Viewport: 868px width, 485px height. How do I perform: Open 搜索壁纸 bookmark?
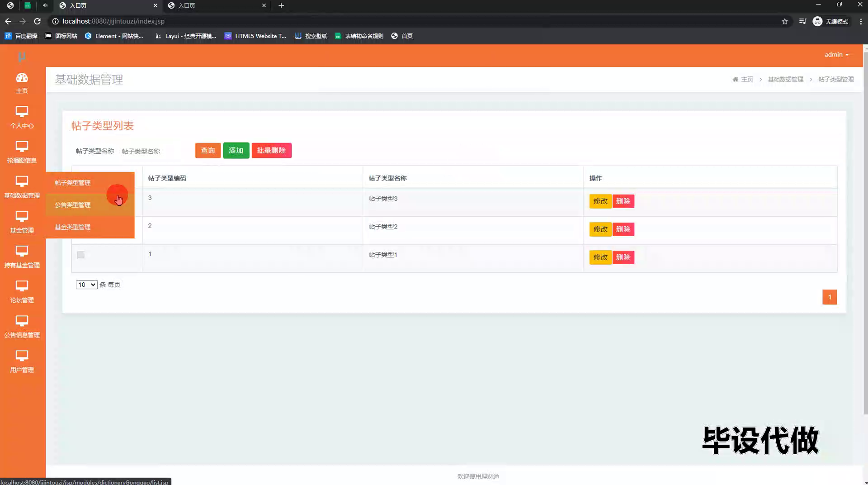pos(311,36)
